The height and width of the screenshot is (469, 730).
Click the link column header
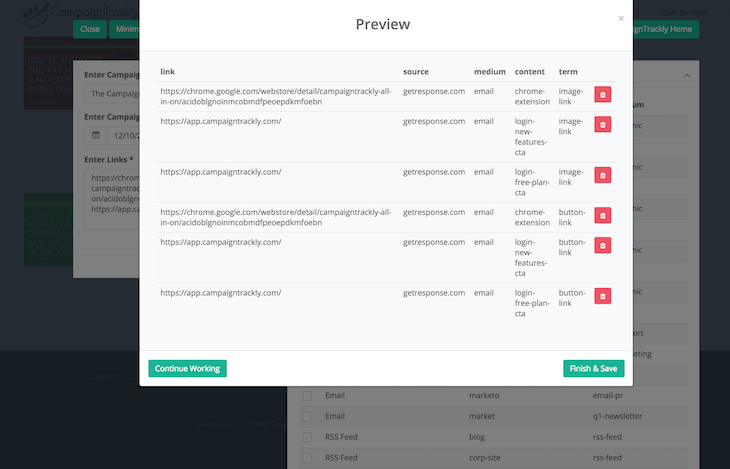pyautogui.click(x=168, y=72)
